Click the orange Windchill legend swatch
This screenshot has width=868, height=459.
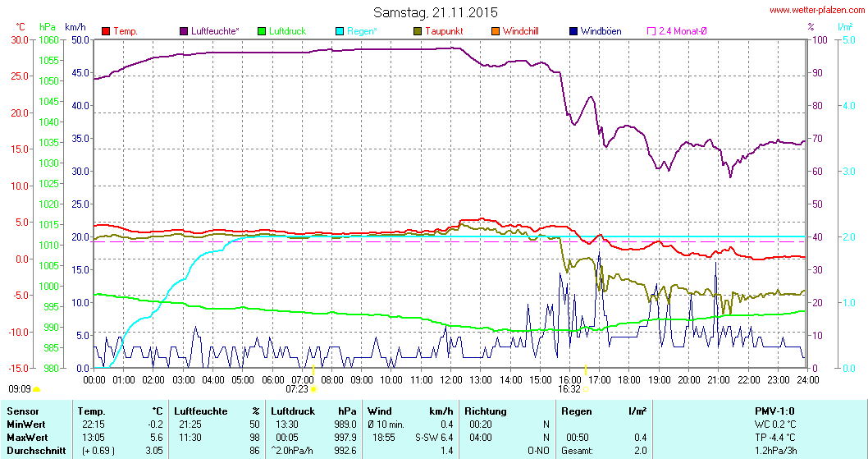(496, 31)
